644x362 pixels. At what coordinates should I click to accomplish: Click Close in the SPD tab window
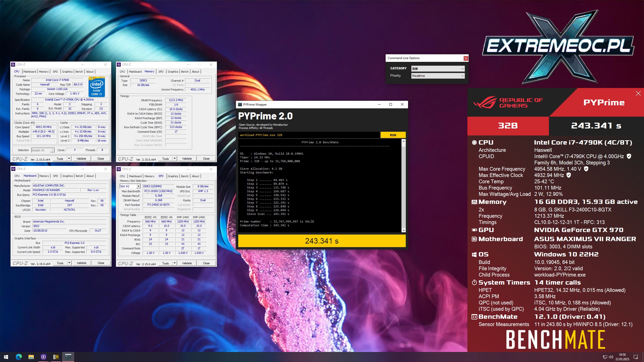pos(206,263)
